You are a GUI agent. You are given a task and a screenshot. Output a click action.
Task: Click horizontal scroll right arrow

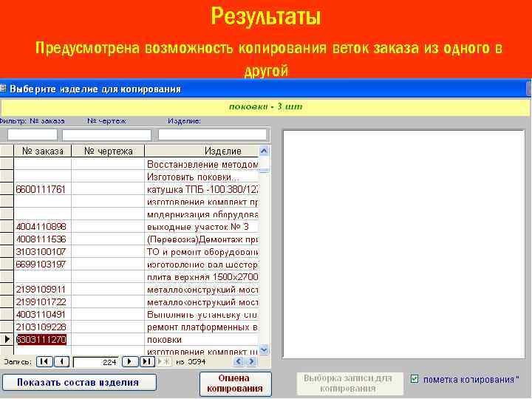pos(251,361)
